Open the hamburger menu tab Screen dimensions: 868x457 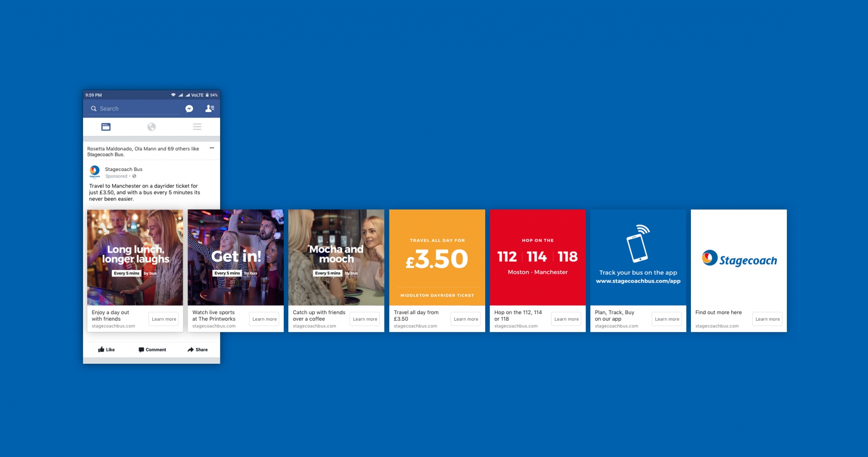click(x=197, y=127)
